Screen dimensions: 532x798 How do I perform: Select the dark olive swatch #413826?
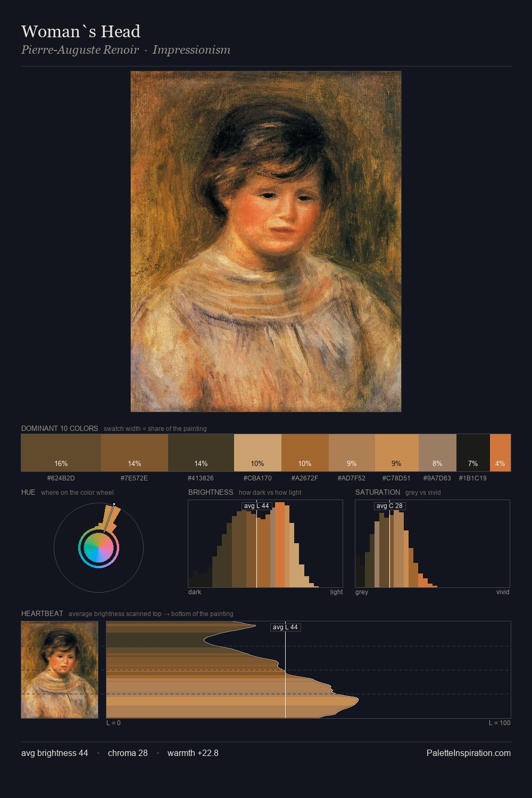(201, 453)
